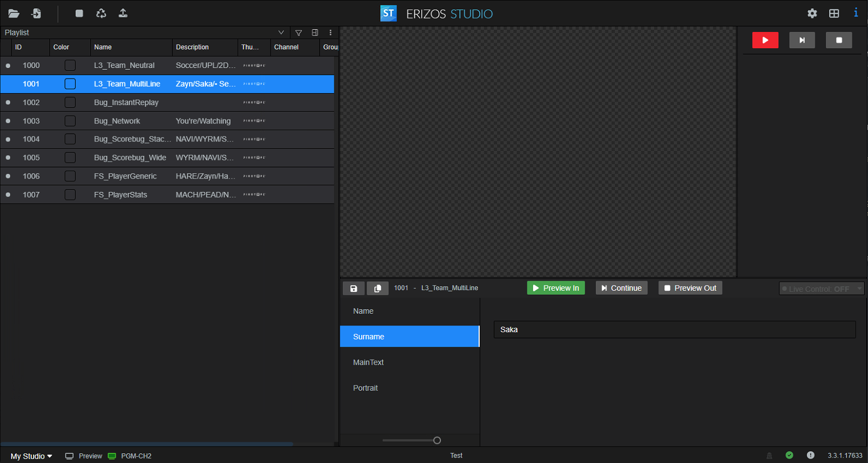Click the import file icon
Viewport: 868px width, 463px height.
(36, 13)
